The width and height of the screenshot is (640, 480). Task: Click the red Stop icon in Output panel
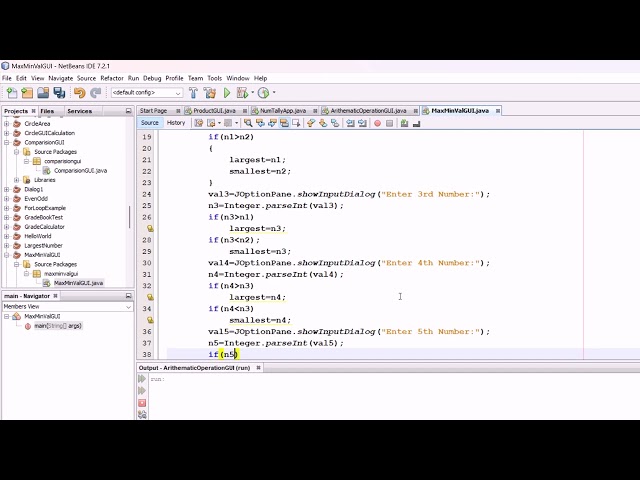142,403
